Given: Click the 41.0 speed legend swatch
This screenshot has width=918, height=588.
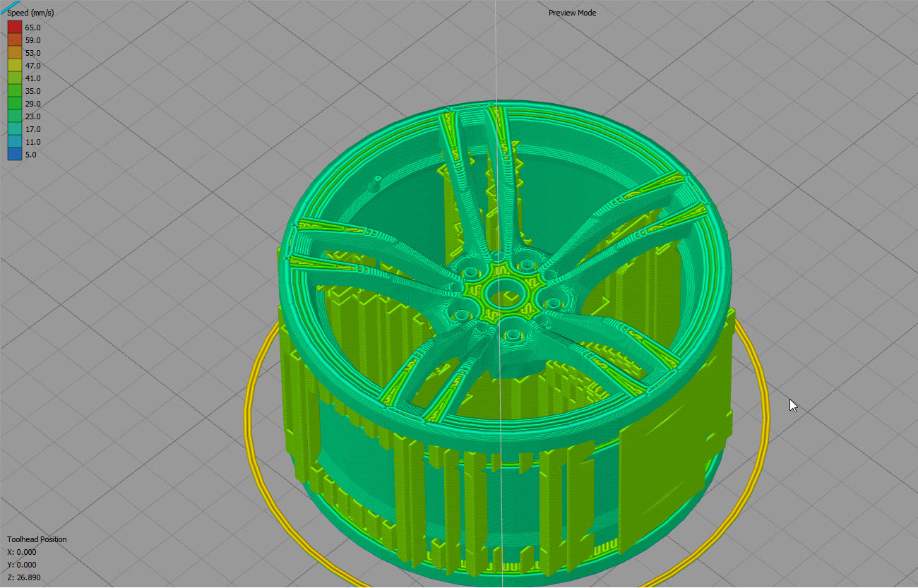Looking at the screenshot, I should 15,78.
